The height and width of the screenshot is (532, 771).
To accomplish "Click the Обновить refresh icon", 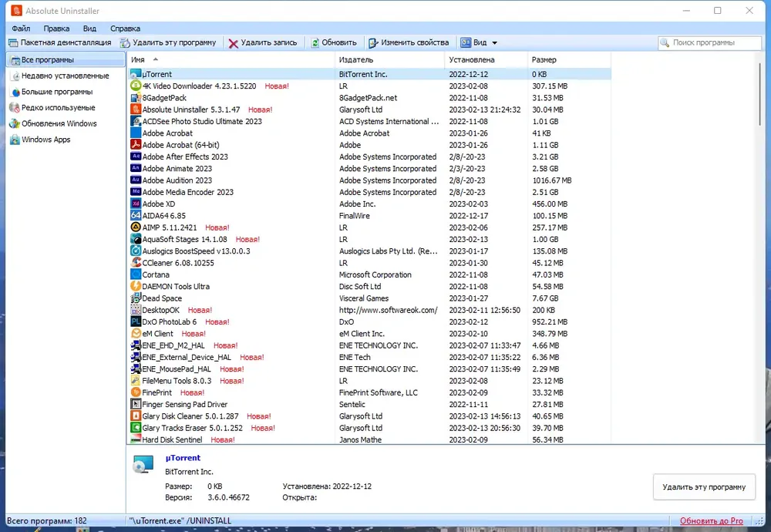I will pos(315,42).
